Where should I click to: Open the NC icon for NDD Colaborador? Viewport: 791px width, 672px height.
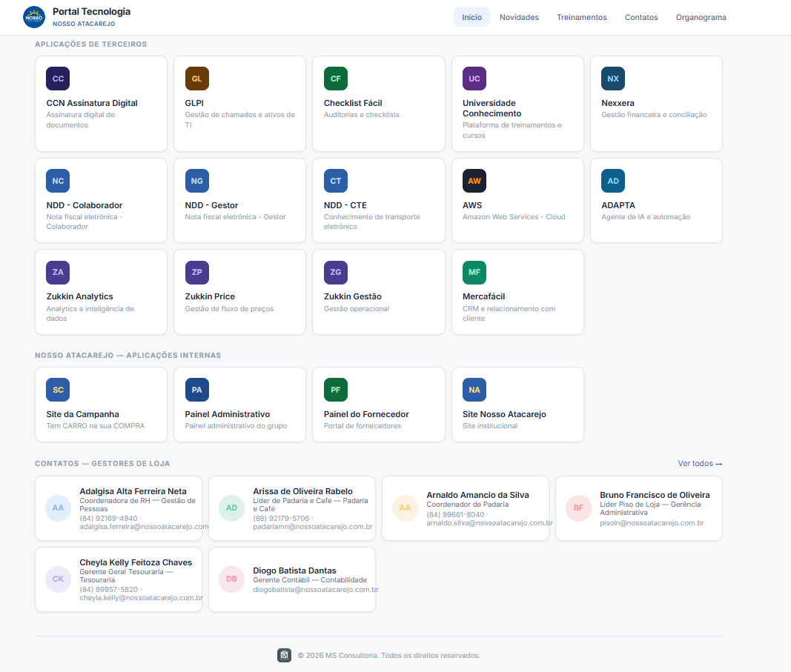(x=58, y=181)
